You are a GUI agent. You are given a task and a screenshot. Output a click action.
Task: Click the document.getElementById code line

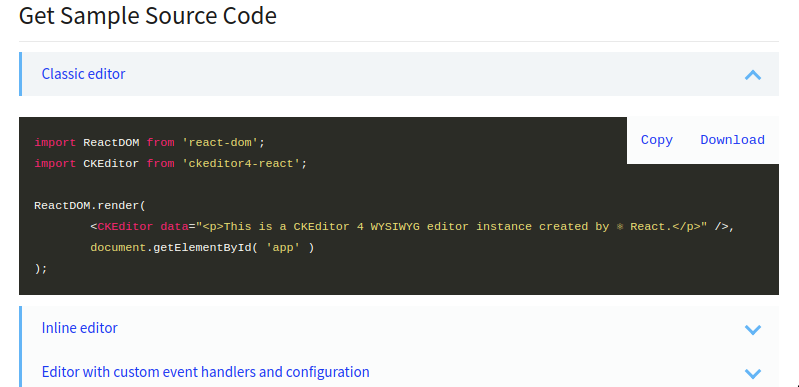(202, 248)
